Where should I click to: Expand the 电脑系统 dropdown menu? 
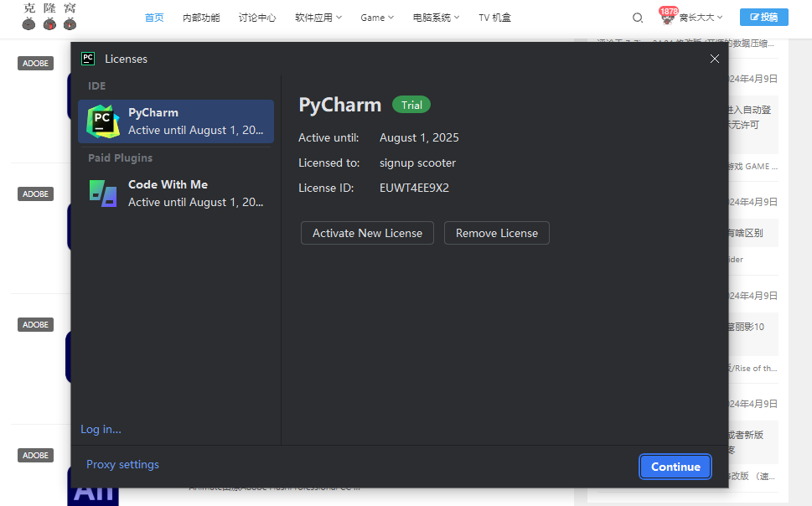pos(436,18)
